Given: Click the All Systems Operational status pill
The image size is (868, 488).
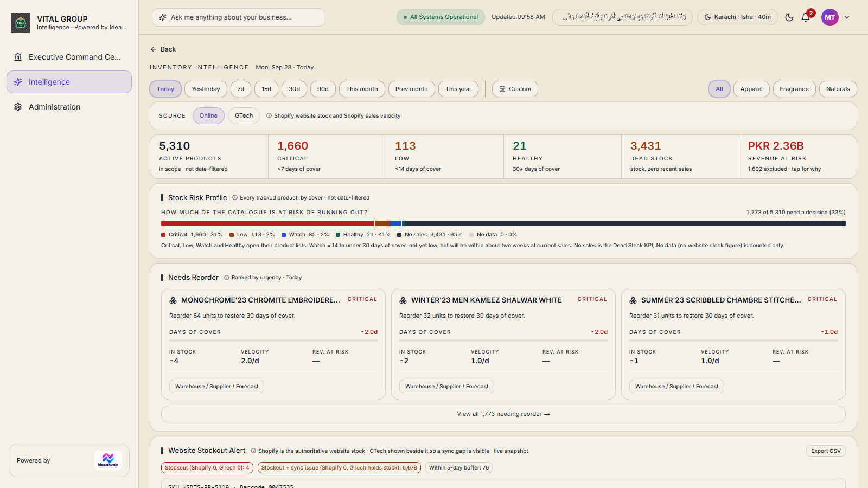Looking at the screenshot, I should click(441, 17).
